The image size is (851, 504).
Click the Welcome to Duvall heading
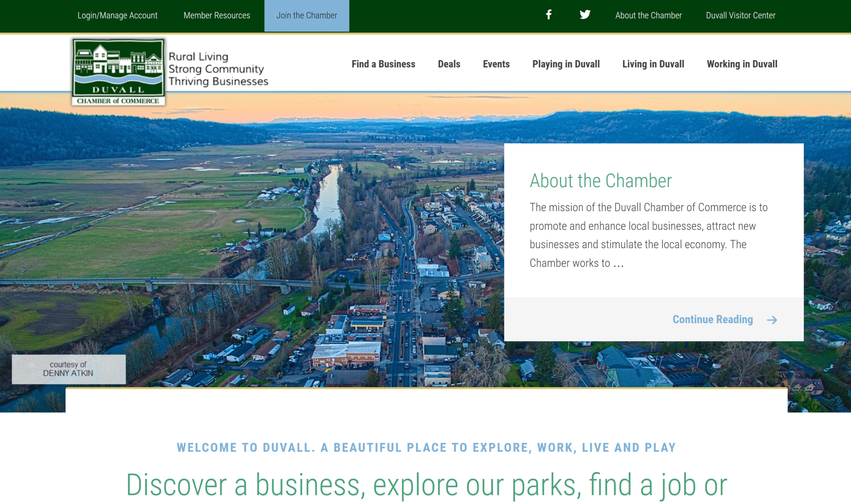pyautogui.click(x=426, y=447)
